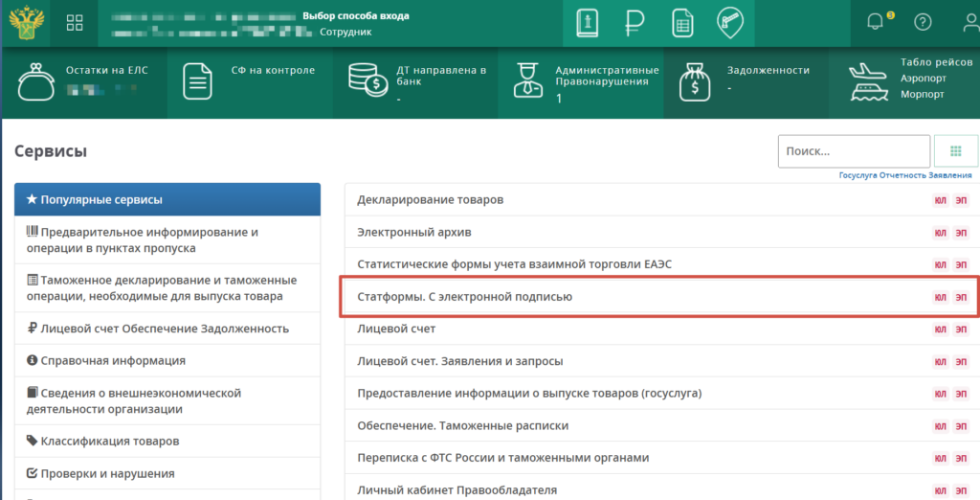Filter services by Заявления tag
Image resolution: width=980 pixels, height=500 pixels.
[950, 175]
